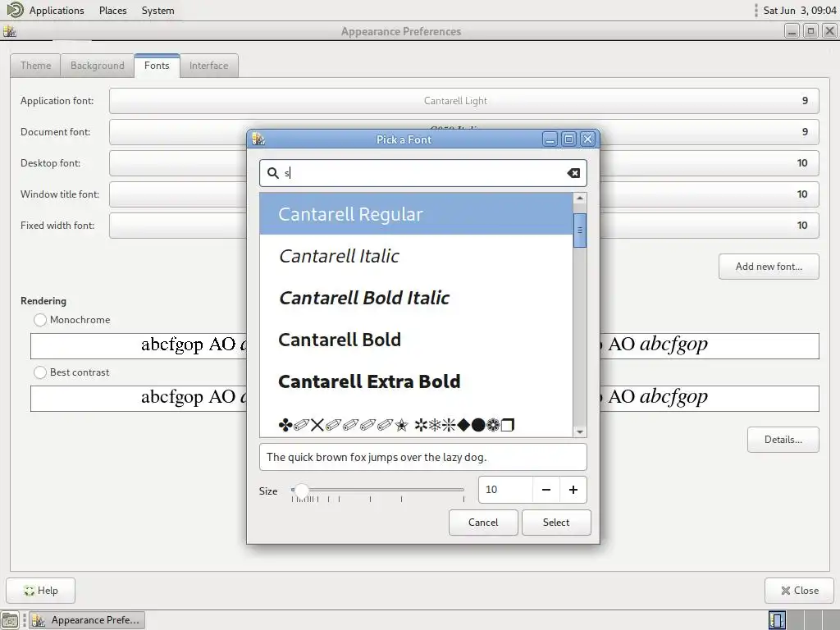Image resolution: width=840 pixels, height=630 pixels.
Task: Select the Monochrome rendering option
Action: [39, 320]
